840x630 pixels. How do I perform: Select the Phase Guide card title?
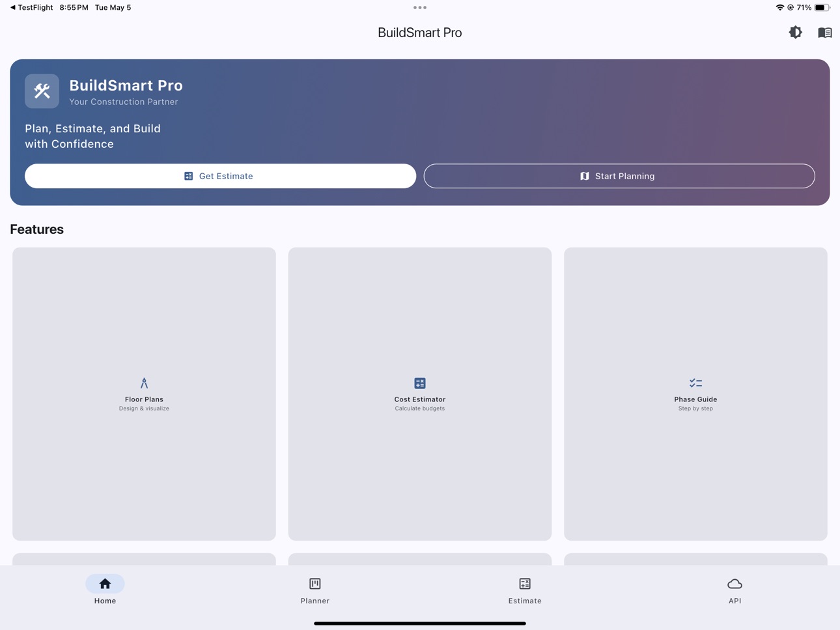[x=695, y=399]
